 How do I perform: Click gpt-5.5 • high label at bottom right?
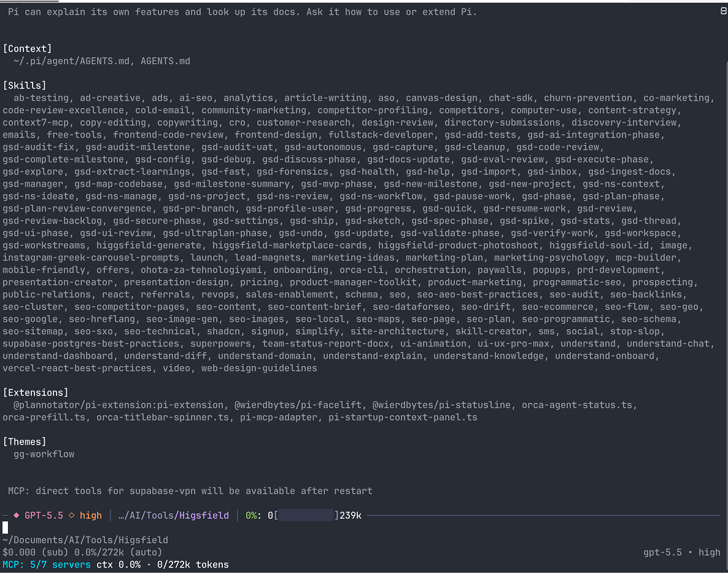click(x=681, y=553)
